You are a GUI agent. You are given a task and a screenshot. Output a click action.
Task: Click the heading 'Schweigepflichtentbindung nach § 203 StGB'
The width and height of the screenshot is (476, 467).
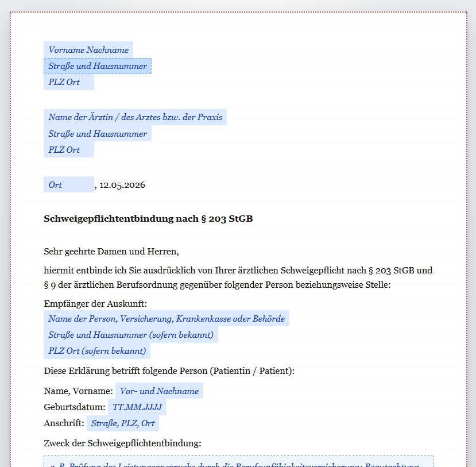click(x=148, y=219)
